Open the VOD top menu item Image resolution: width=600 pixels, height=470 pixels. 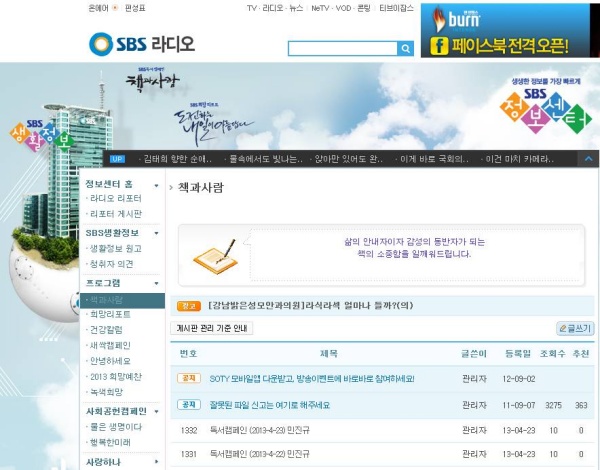pos(345,8)
